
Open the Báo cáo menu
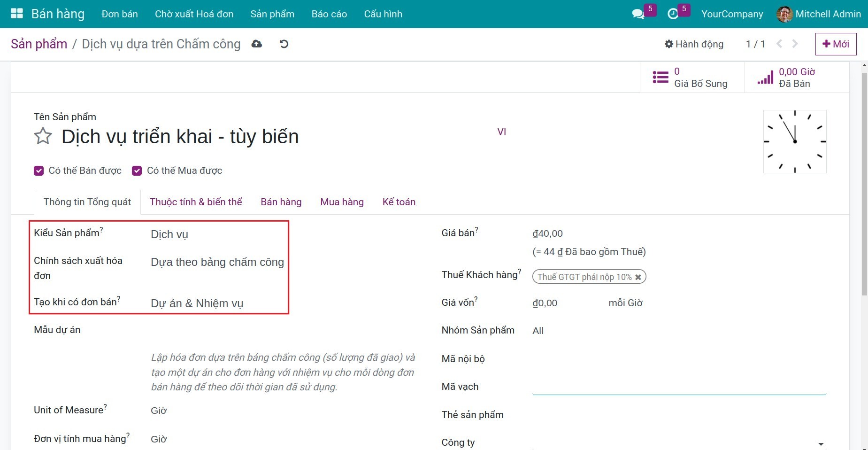(x=329, y=14)
